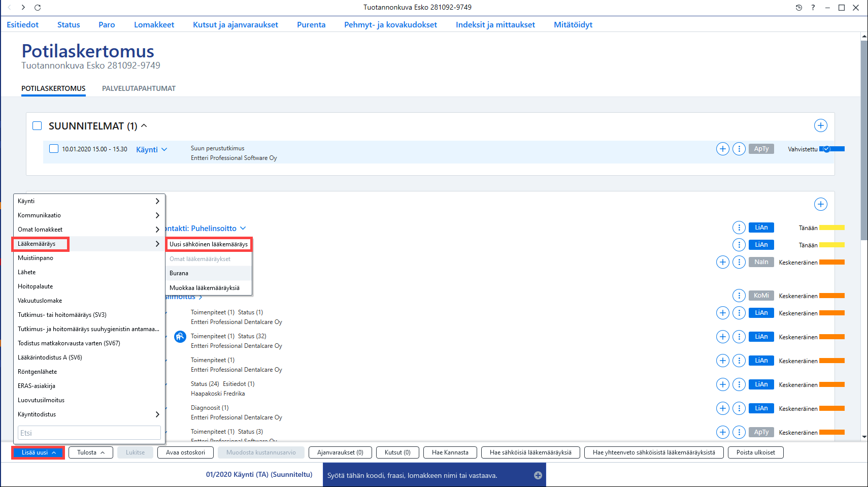The width and height of the screenshot is (868, 487).
Task: Select Röntgenlähete from the menu
Action: tap(89, 372)
